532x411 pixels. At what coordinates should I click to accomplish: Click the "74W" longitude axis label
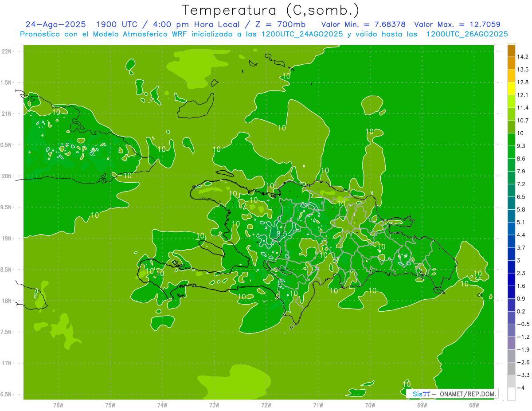click(x=162, y=405)
